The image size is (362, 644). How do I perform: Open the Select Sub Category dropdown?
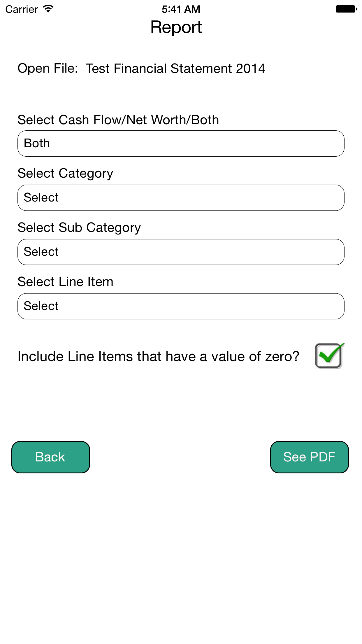point(181,251)
